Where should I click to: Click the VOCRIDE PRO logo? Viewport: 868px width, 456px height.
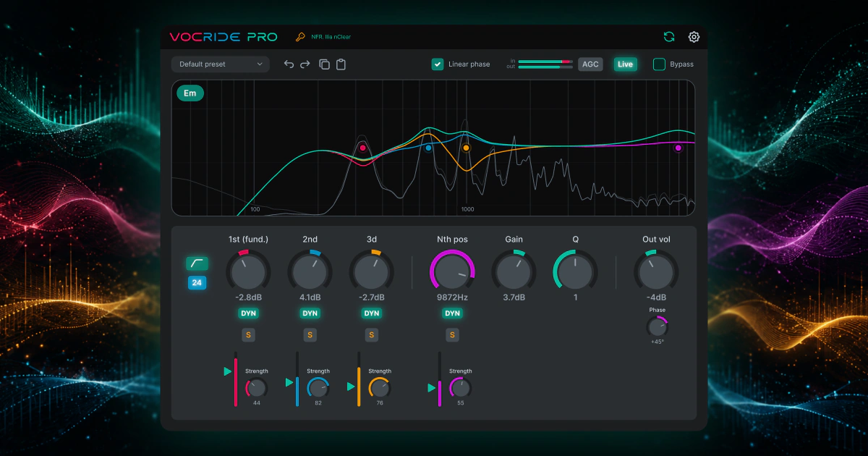coord(224,37)
